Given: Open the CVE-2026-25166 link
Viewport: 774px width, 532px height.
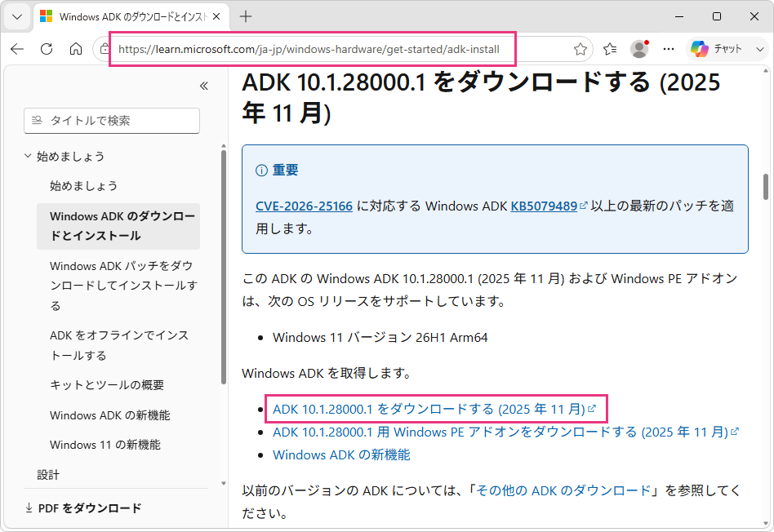Looking at the screenshot, I should click(304, 206).
